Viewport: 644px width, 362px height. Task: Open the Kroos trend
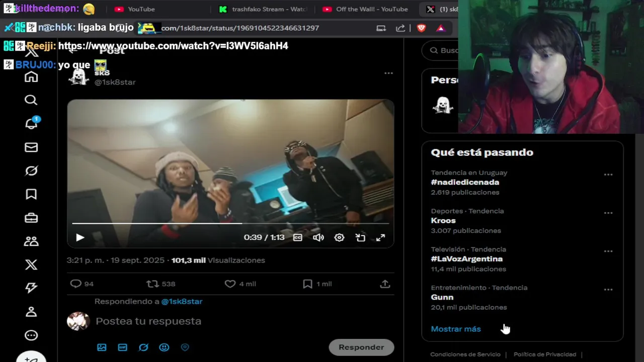[x=443, y=221]
